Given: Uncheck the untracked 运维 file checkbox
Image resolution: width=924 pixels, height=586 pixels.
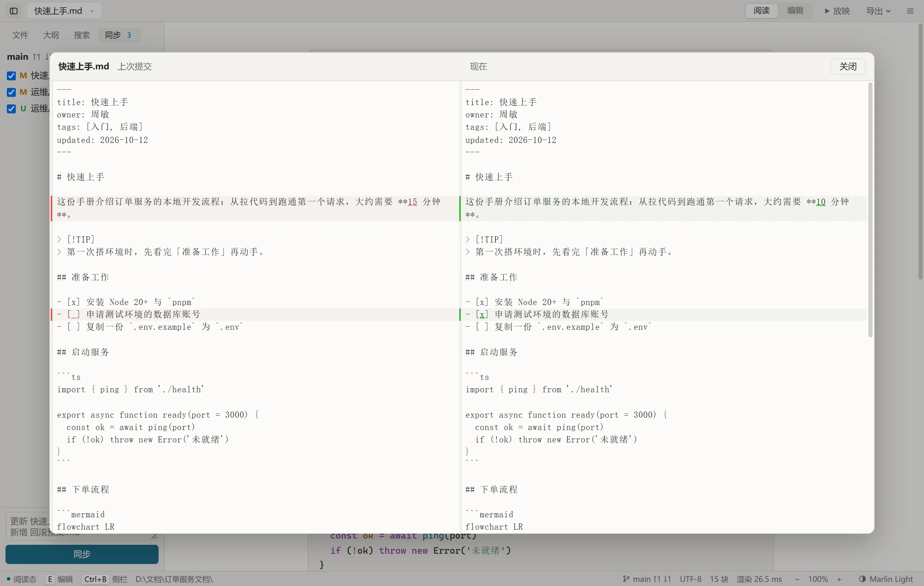Looking at the screenshot, I should pyautogui.click(x=12, y=109).
